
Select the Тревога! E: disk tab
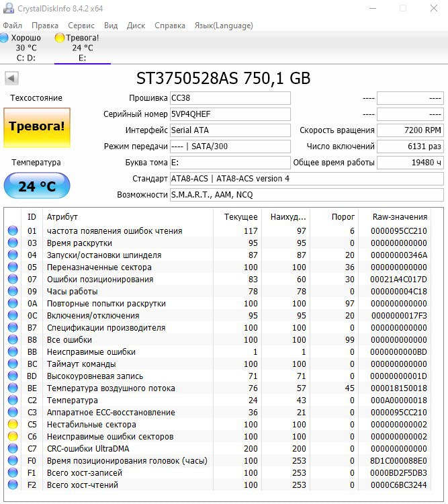click(x=82, y=48)
